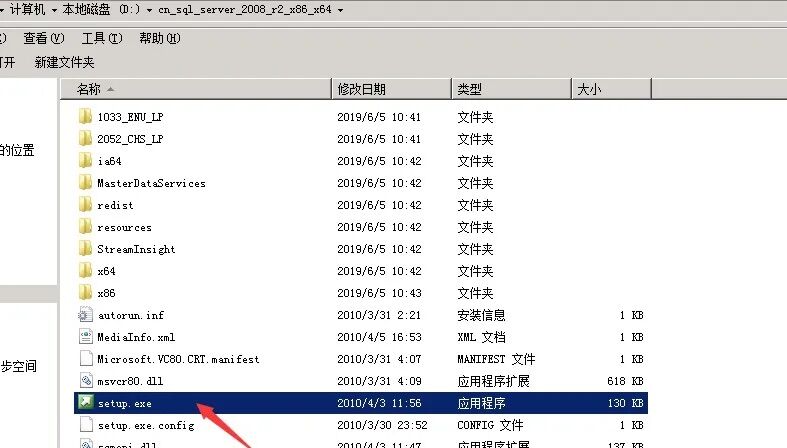Open the 查看(V) menu
The width and height of the screenshot is (787, 448).
pos(43,38)
